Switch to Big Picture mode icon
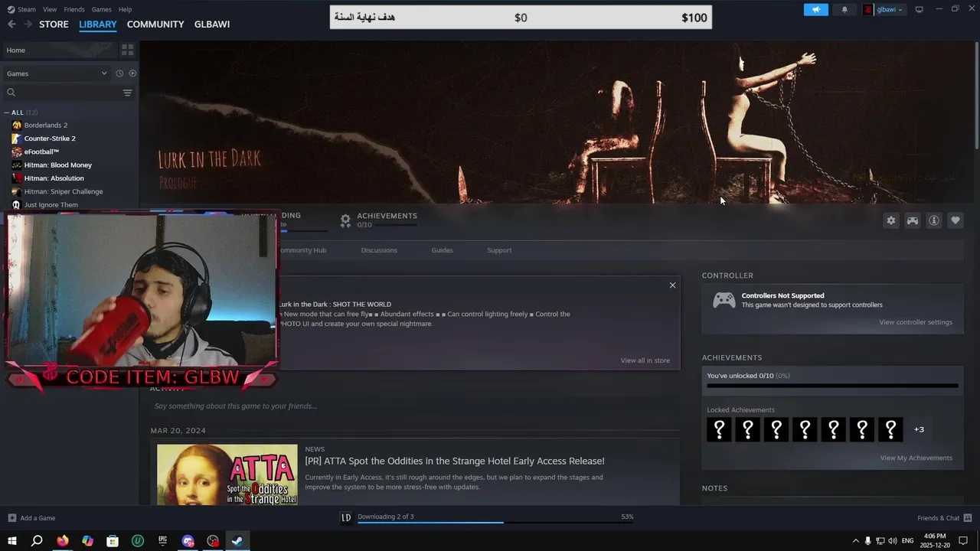This screenshot has height=551, width=980. click(x=919, y=9)
